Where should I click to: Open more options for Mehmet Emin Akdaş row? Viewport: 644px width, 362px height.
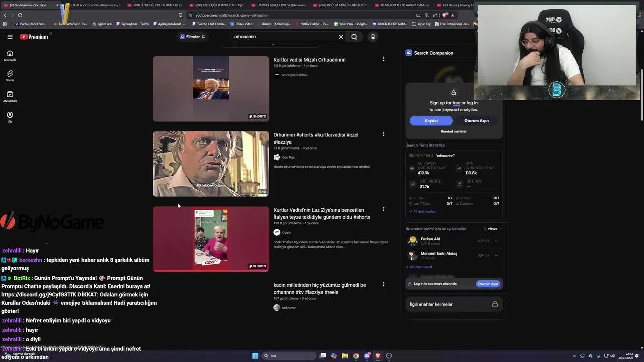497,255
